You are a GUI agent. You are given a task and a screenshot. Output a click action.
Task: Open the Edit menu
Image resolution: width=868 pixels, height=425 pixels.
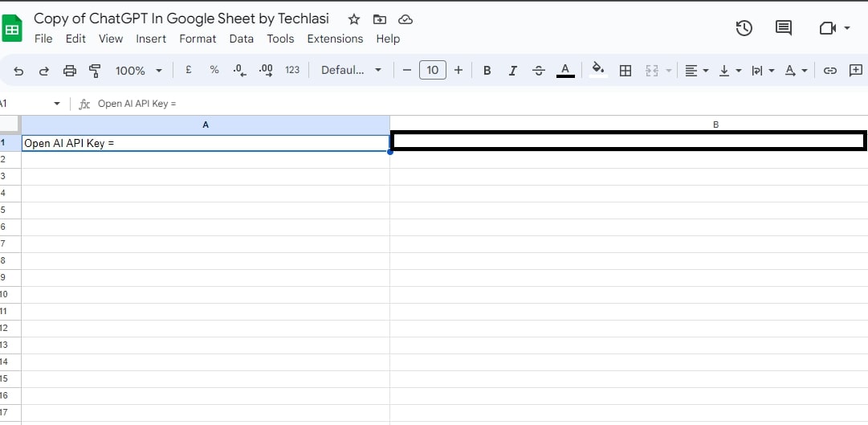click(75, 39)
